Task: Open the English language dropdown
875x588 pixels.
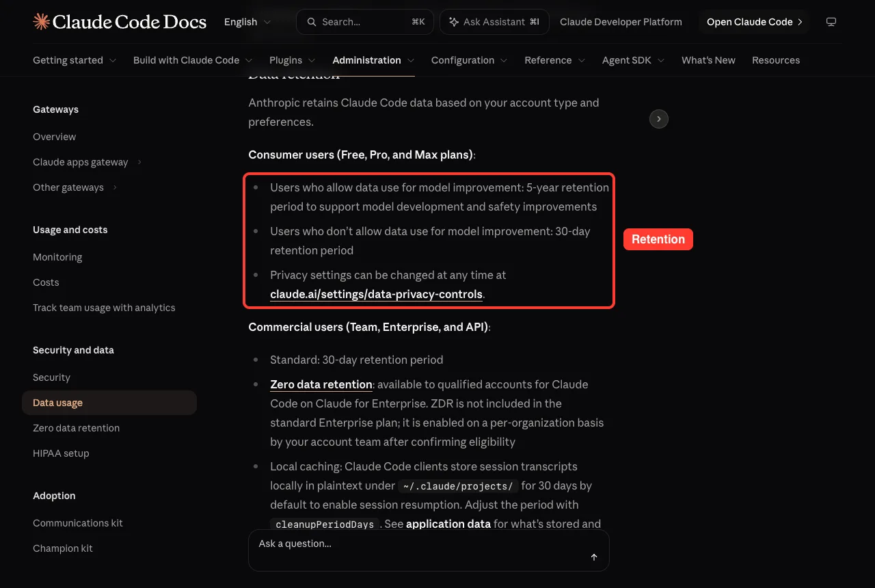Action: [x=247, y=22]
